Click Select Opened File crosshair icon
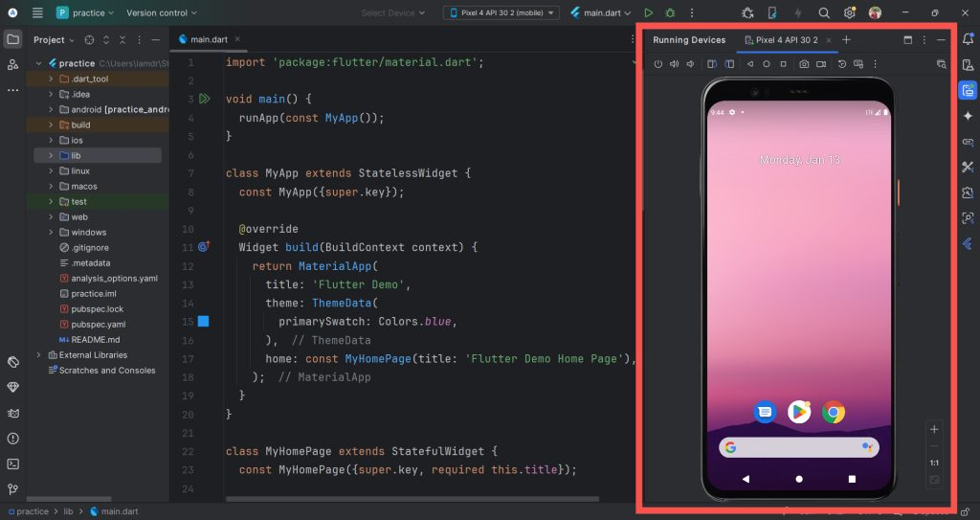This screenshot has width=980, height=520. point(89,39)
